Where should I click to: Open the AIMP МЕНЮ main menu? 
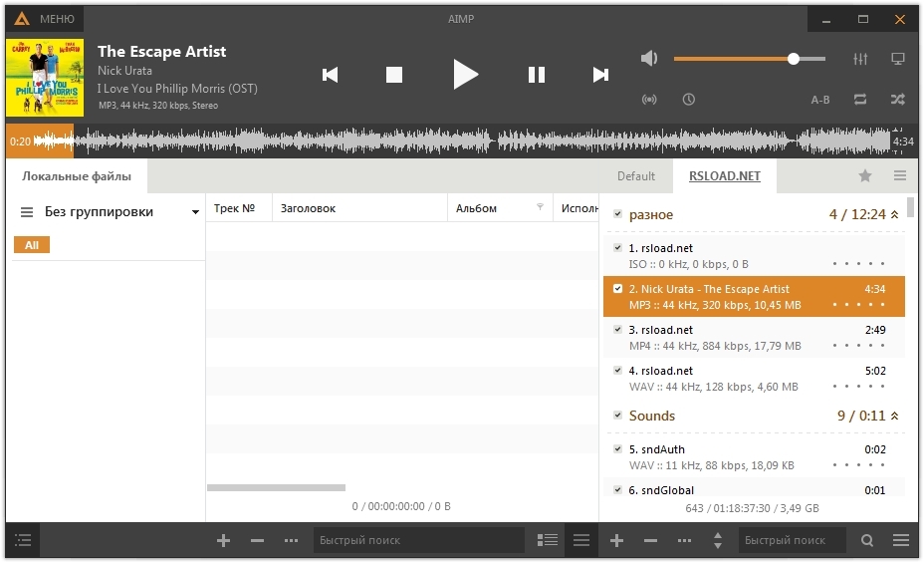(45, 19)
